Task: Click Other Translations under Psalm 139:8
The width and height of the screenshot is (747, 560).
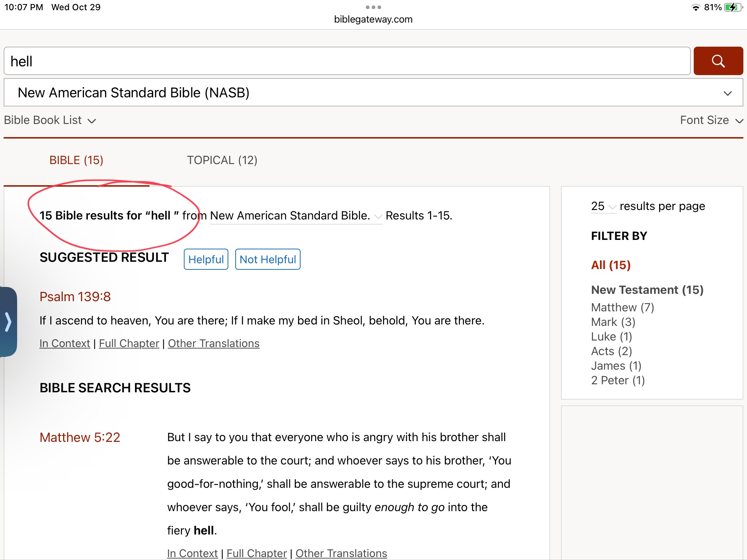Action: point(213,343)
